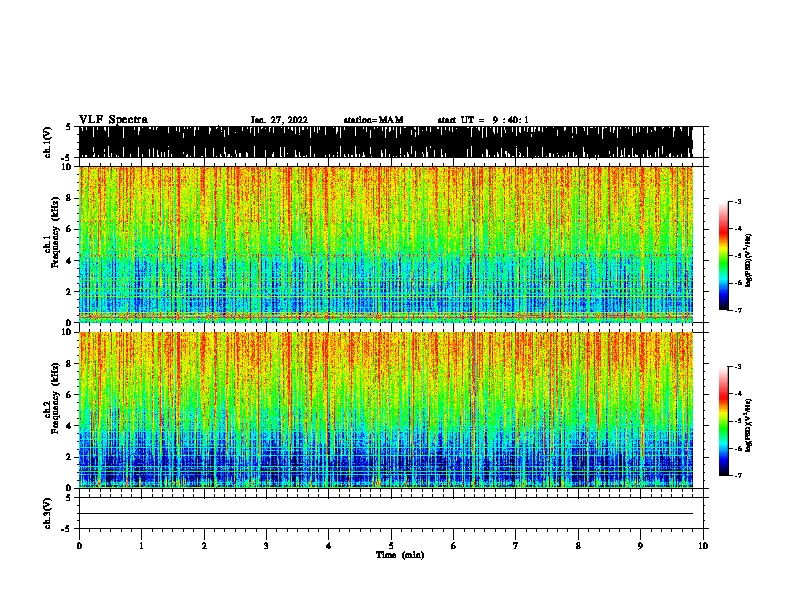The image size is (792, 612).
Task: Click the time axis tick "2"
Action: (x=204, y=546)
